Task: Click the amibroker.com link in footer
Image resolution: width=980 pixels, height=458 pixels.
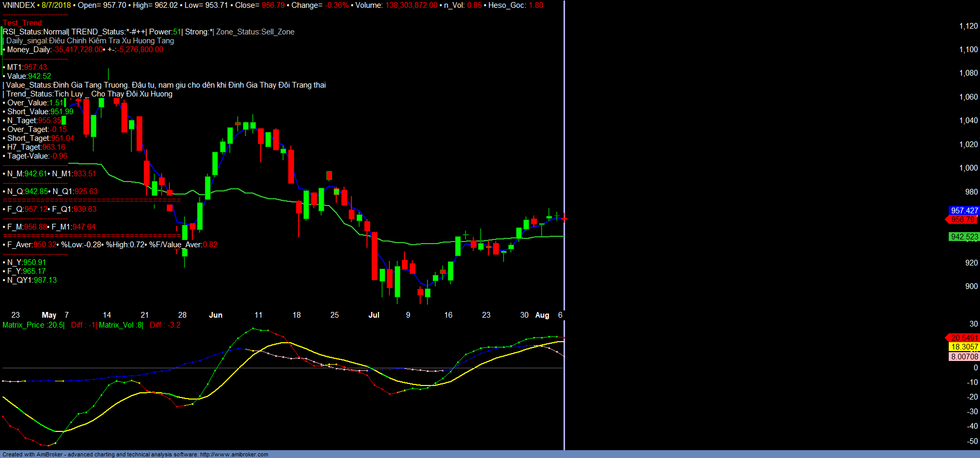Action: 234,454
